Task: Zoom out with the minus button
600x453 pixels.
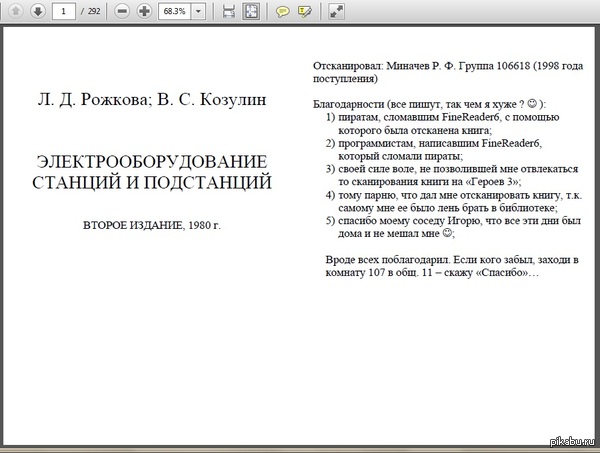Action: pos(122,11)
